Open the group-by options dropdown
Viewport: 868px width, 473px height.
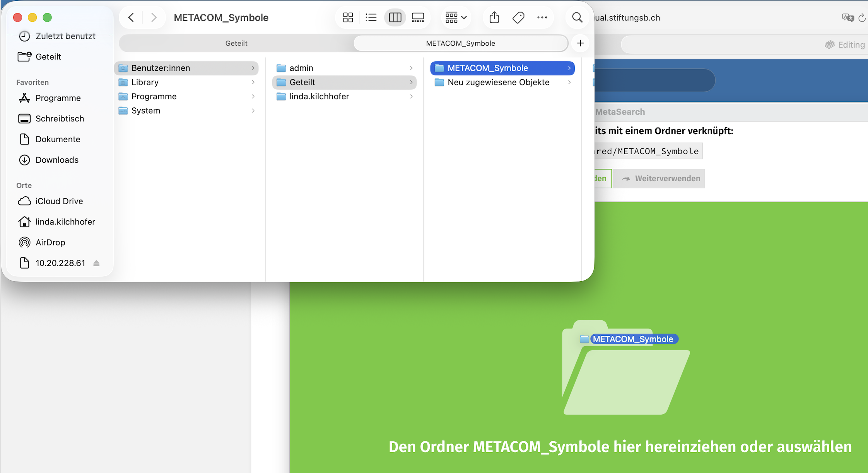tap(456, 17)
